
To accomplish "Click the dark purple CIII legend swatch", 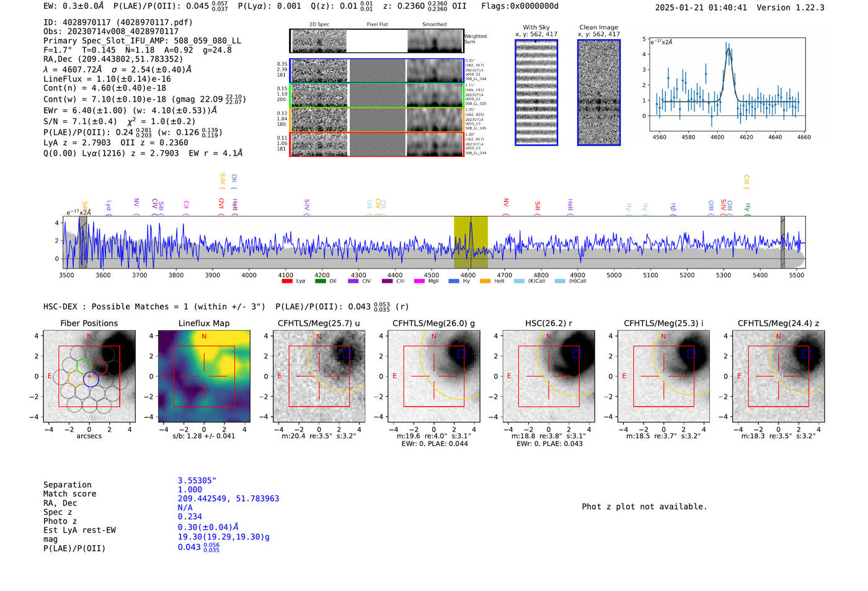I will point(387,281).
